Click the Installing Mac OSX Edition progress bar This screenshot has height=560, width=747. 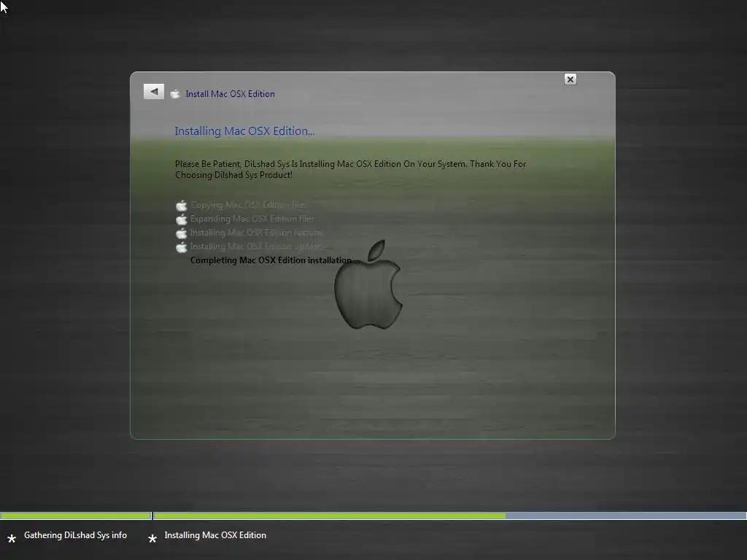pyautogui.click(x=449, y=516)
